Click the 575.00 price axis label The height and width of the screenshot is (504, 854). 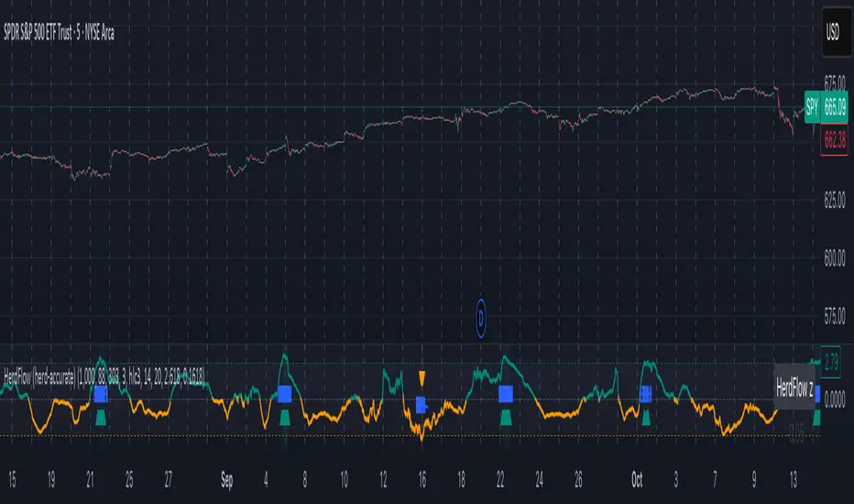(x=835, y=316)
